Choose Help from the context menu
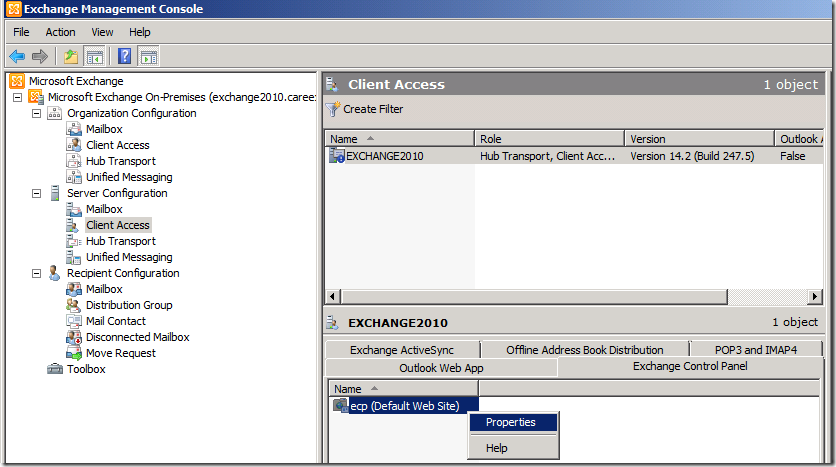836x467 pixels. coord(513,448)
